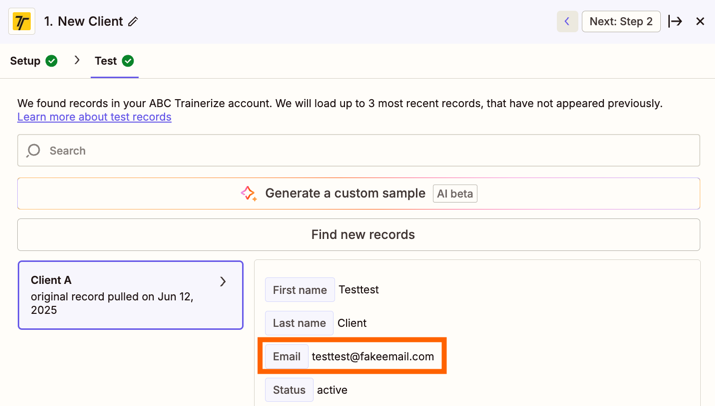Click the Testtest first name value
The width and height of the screenshot is (715, 406).
click(358, 290)
